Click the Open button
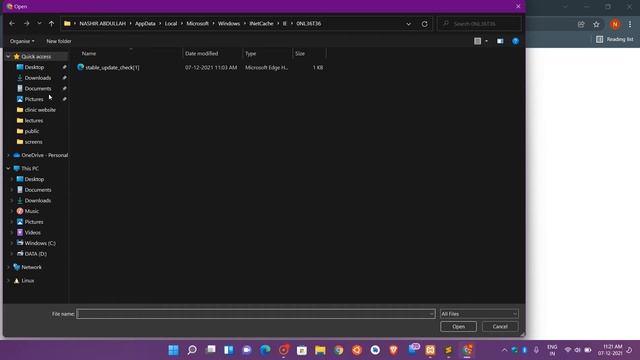The width and height of the screenshot is (640, 360). (458, 327)
